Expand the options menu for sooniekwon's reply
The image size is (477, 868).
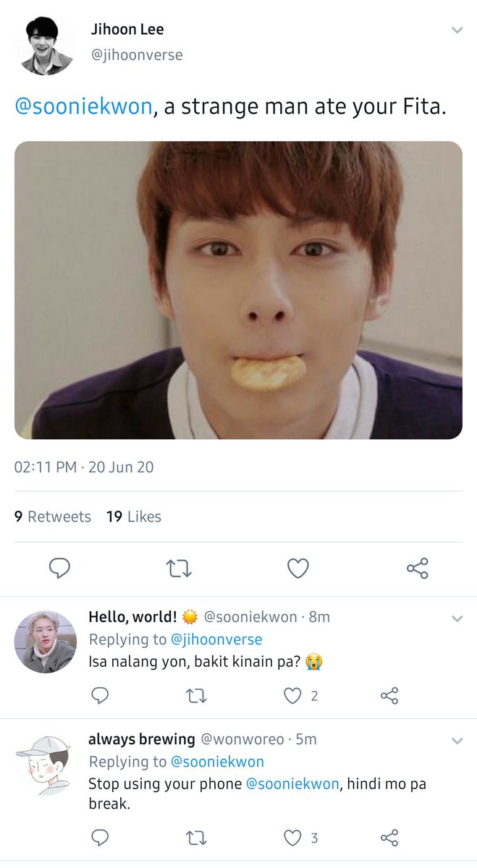tap(457, 618)
